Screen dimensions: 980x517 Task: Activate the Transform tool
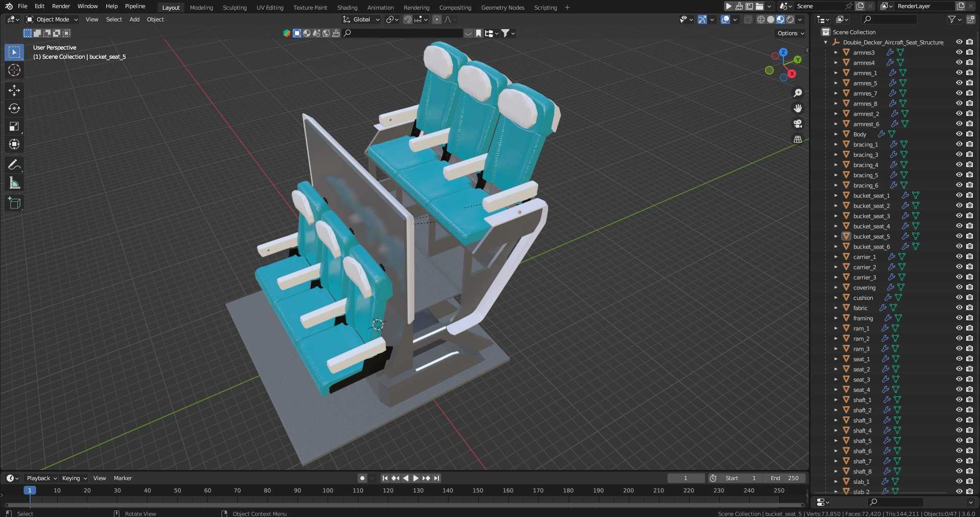(x=14, y=144)
